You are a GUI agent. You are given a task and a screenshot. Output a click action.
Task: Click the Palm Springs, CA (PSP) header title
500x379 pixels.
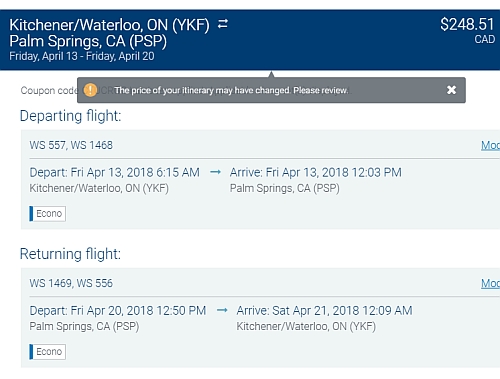pos(88,41)
